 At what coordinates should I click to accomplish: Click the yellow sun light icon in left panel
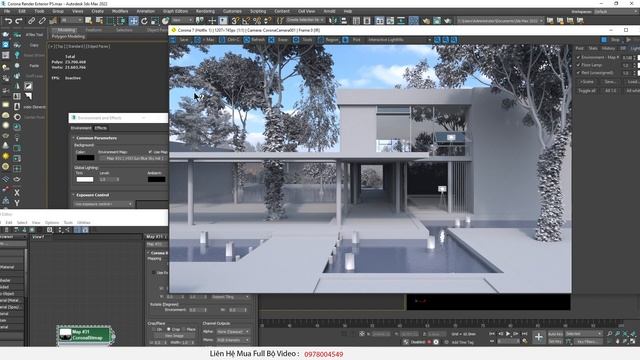point(6,156)
